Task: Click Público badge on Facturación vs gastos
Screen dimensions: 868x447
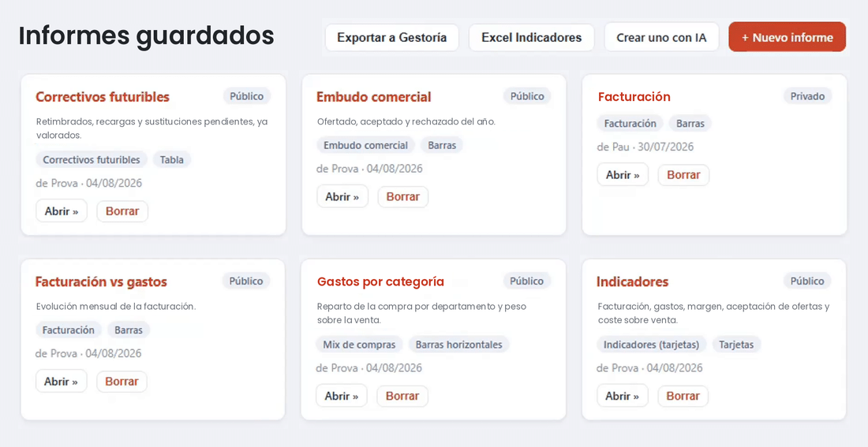Action: click(246, 281)
